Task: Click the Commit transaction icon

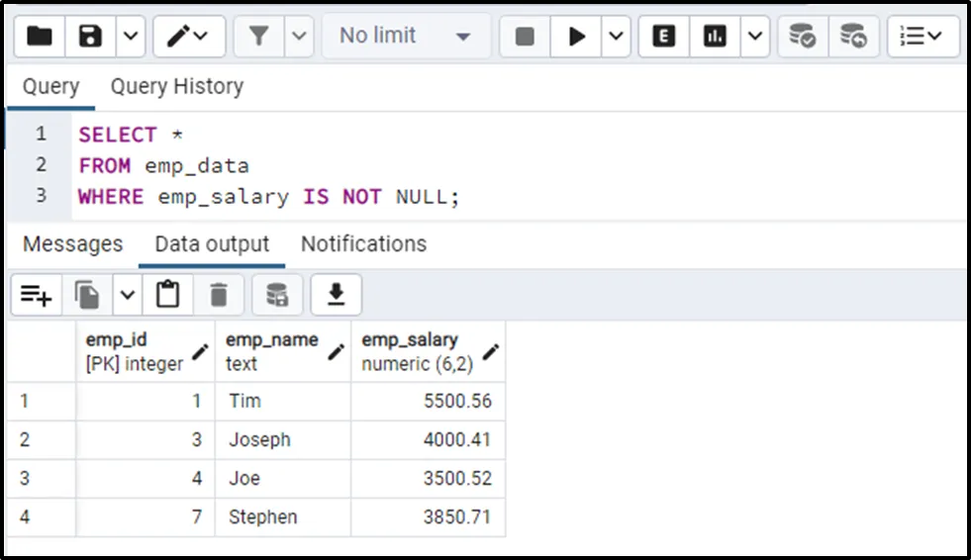Action: click(x=802, y=37)
